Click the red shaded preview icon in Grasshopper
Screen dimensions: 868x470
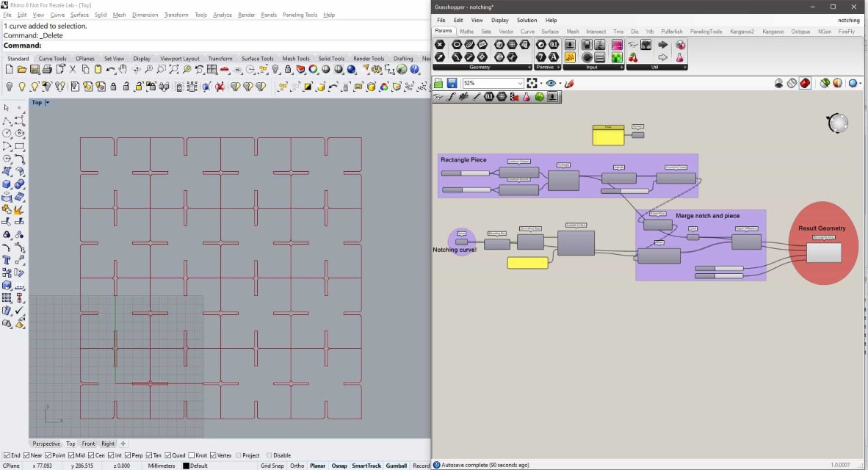[x=805, y=83]
